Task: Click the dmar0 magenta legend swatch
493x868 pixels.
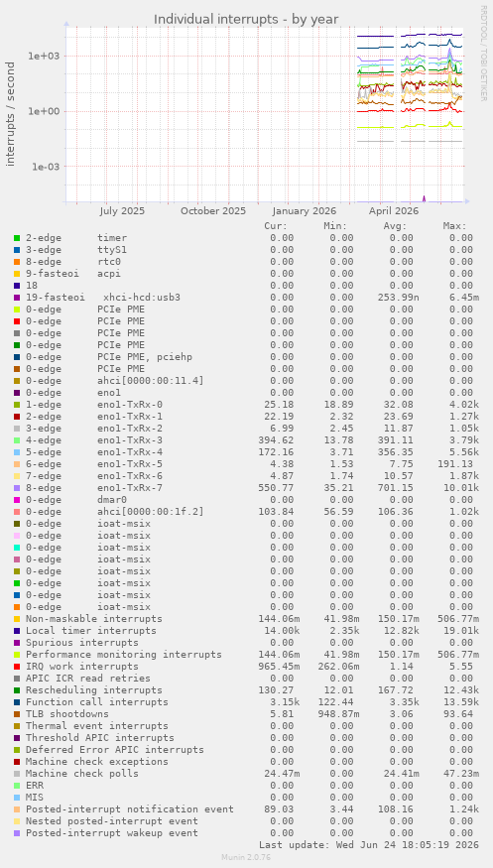Action: pos(17,500)
